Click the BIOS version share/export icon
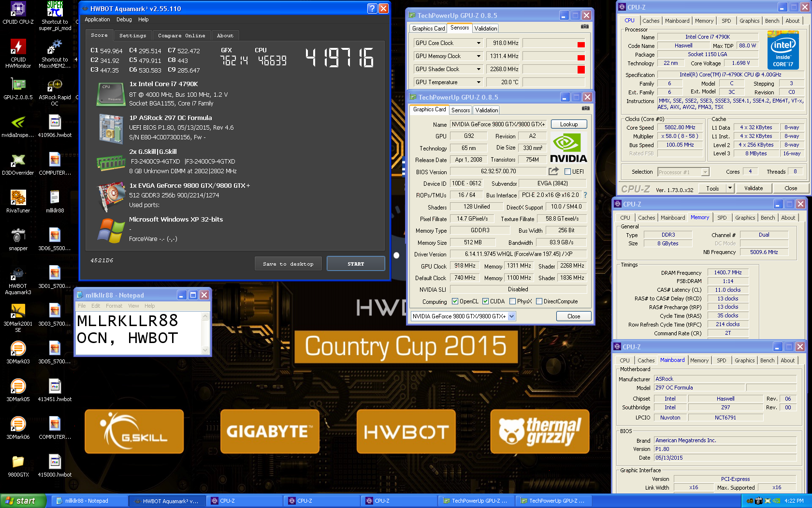The height and width of the screenshot is (508, 812). [x=554, y=171]
